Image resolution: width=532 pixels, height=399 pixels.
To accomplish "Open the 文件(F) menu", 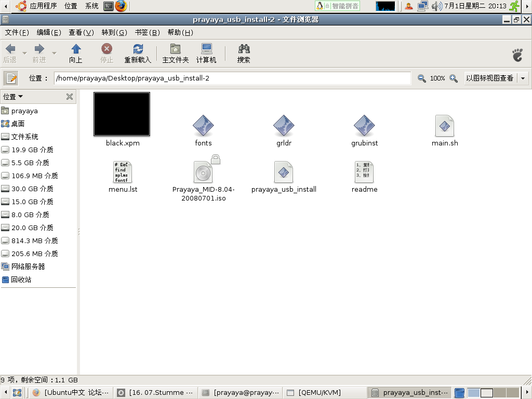I will pyautogui.click(x=17, y=32).
